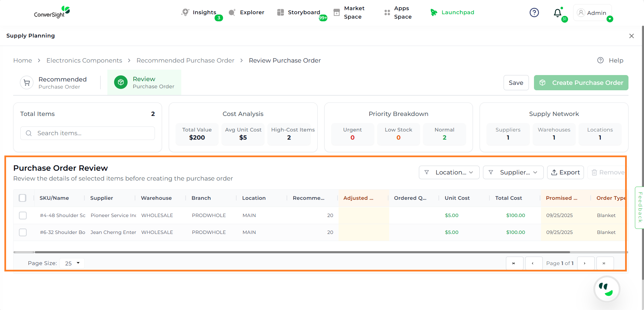Check the #4-48 Shoulder row checkbox
Viewport: 644px width, 310px height.
pos(23,215)
